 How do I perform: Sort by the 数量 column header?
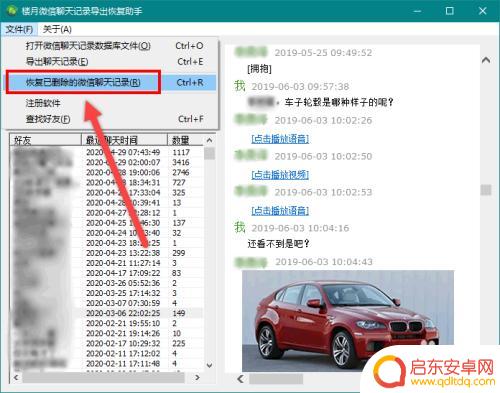(x=185, y=140)
